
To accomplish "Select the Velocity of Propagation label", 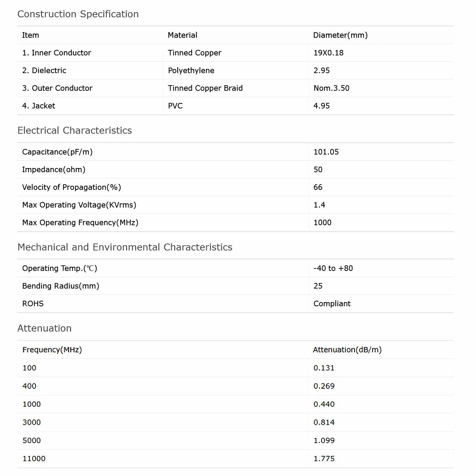I will pyautogui.click(x=71, y=187).
